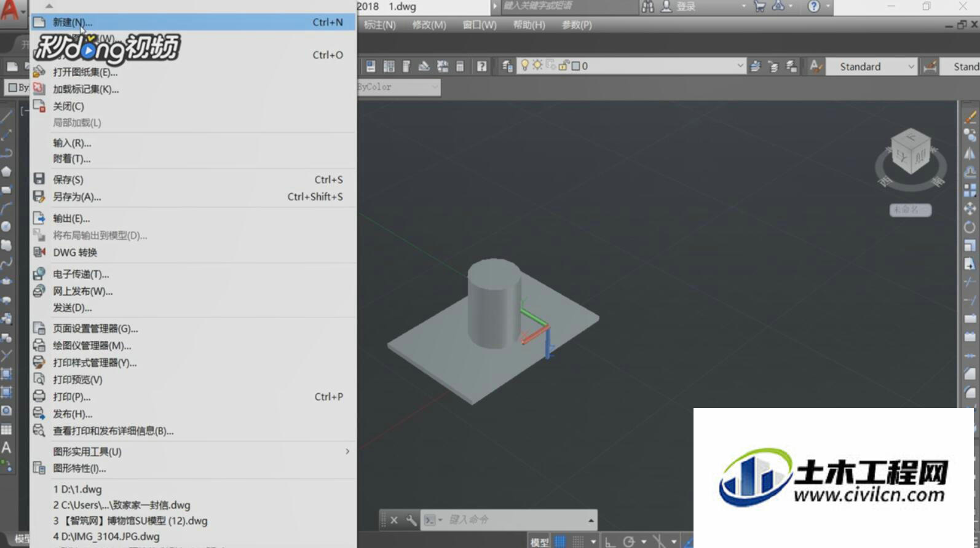Choose 新建(N)... from file menu

tap(194, 22)
